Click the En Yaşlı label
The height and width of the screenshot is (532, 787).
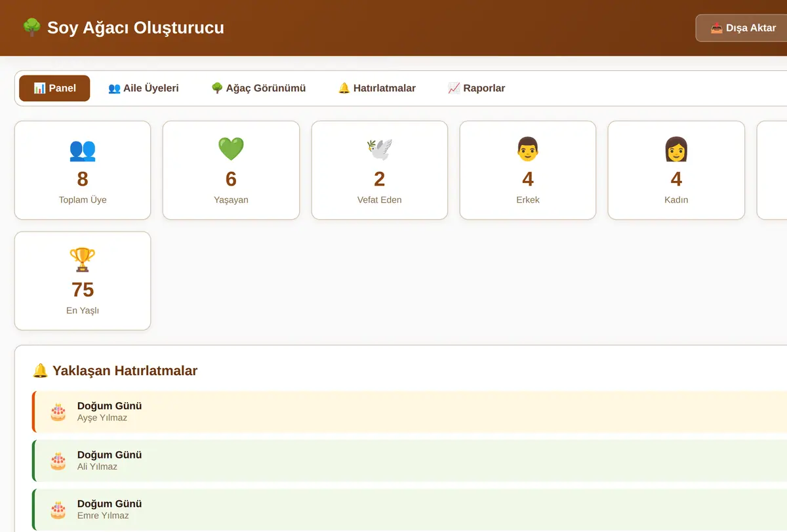click(83, 310)
